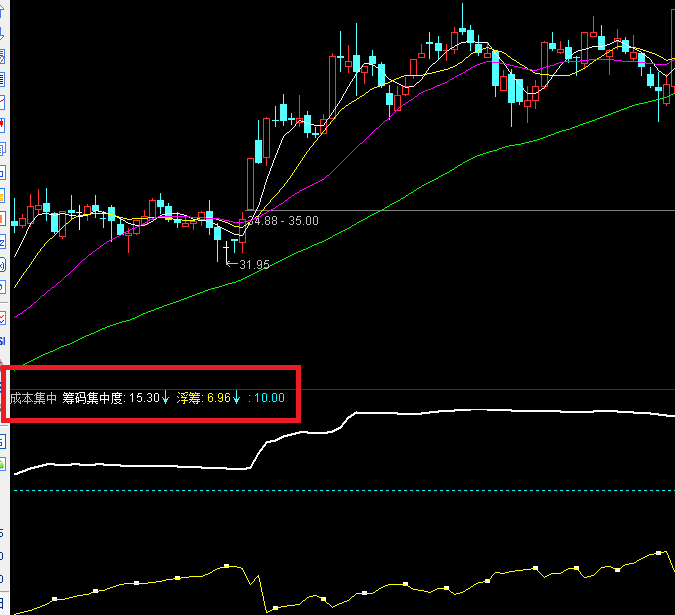This screenshot has height=615, width=675.
Task: Select the thick white concentration line
Action: click(150, 465)
